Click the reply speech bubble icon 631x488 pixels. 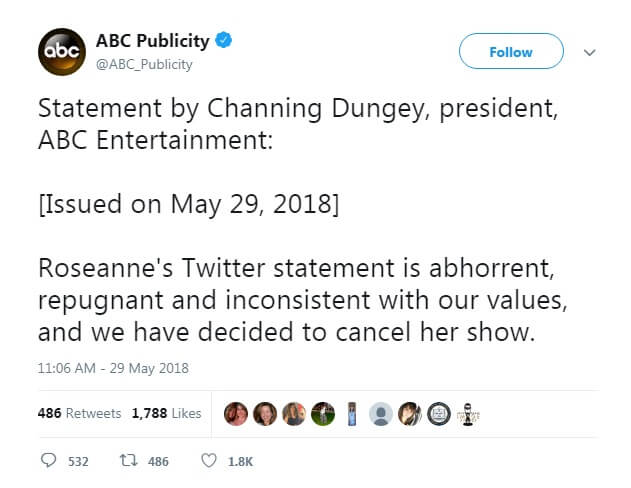49,461
